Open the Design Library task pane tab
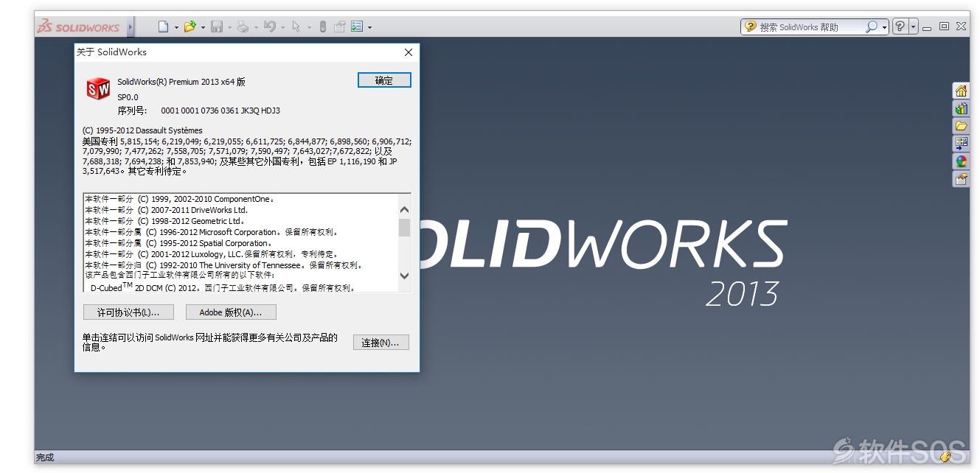 pos(961,108)
